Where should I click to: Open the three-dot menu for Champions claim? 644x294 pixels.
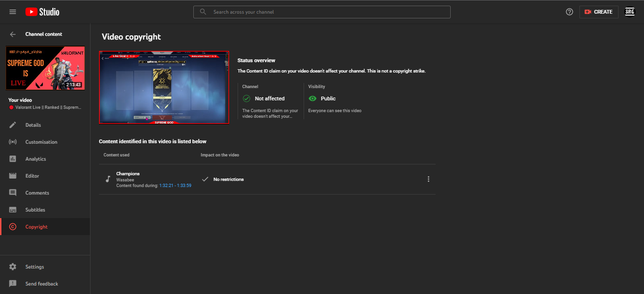pos(429,179)
